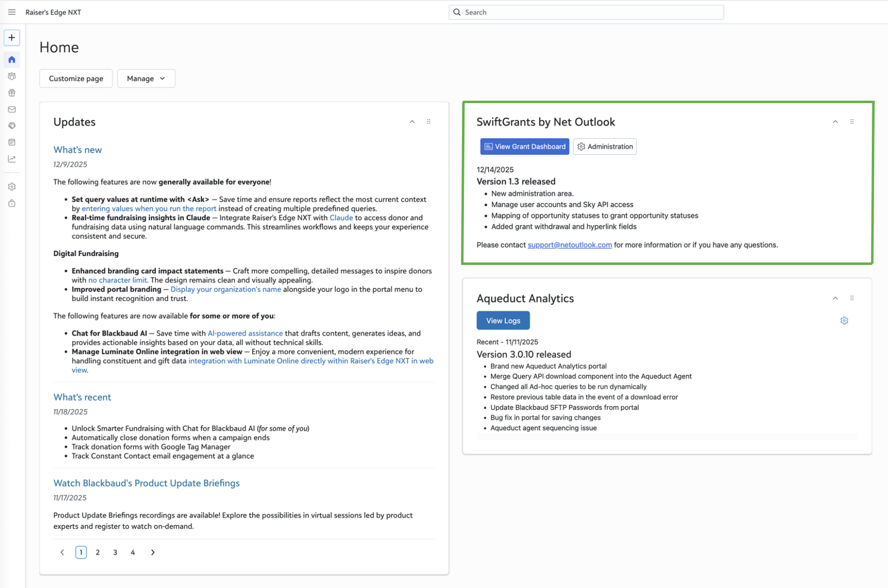Collapse the Aqueduct Analytics panel

pyautogui.click(x=835, y=298)
